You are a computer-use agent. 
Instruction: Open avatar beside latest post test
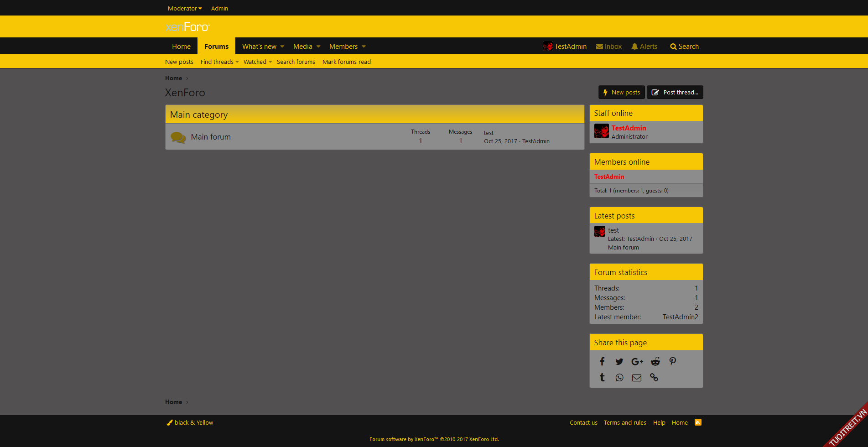tap(600, 231)
